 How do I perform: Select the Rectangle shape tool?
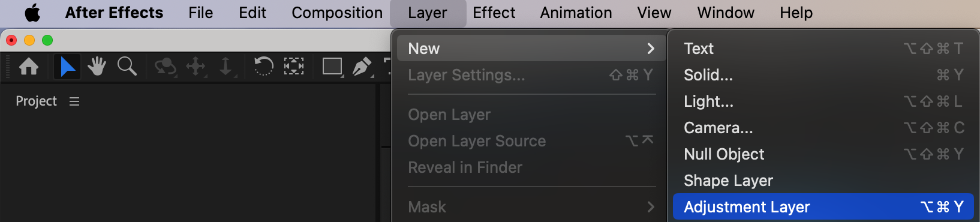pyautogui.click(x=332, y=66)
